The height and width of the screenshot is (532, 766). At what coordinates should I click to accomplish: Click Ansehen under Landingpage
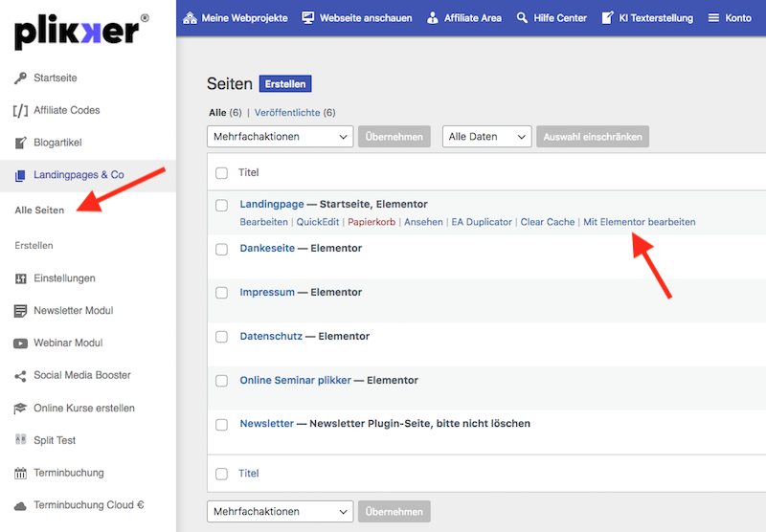(423, 222)
